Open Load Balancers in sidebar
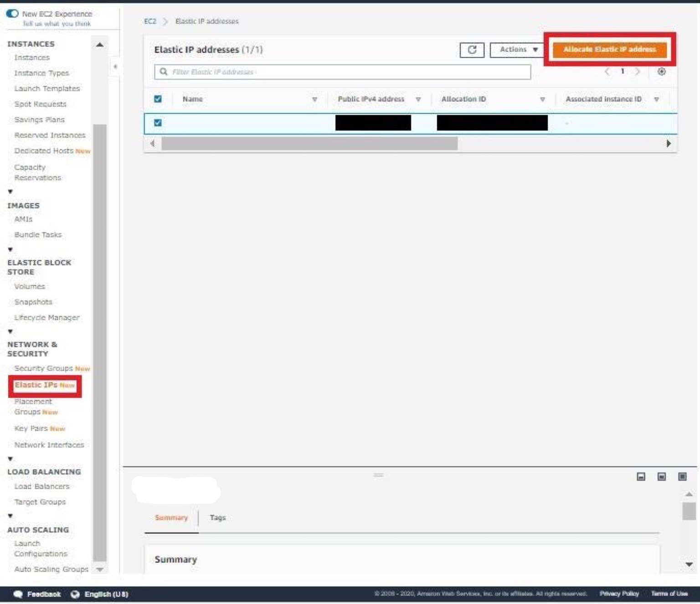The width and height of the screenshot is (700, 604). point(42,486)
